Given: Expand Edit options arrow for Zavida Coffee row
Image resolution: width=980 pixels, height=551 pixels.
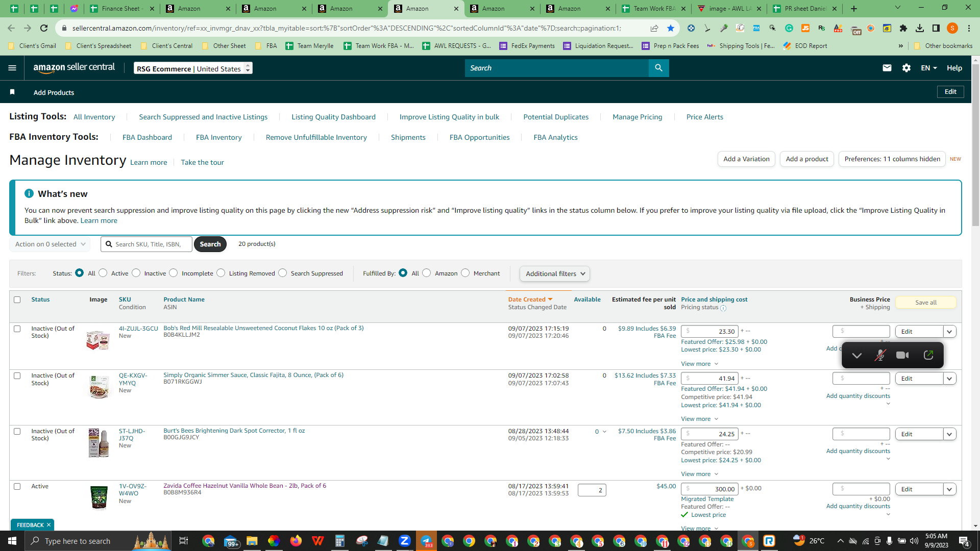Looking at the screenshot, I should point(949,489).
